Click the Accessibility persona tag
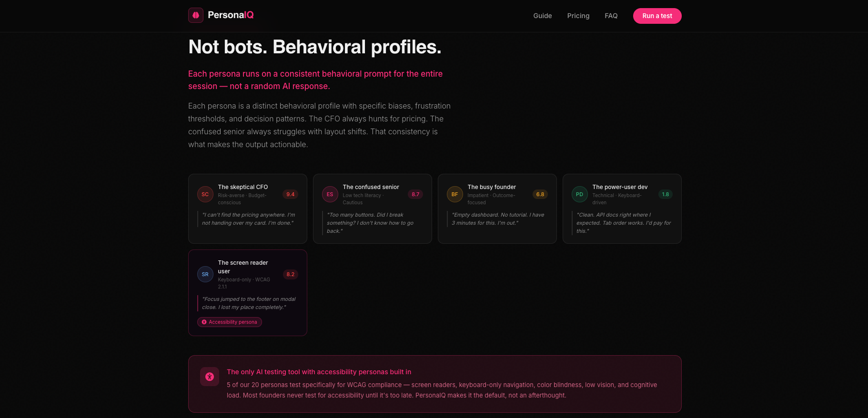868x418 pixels. pyautogui.click(x=230, y=322)
